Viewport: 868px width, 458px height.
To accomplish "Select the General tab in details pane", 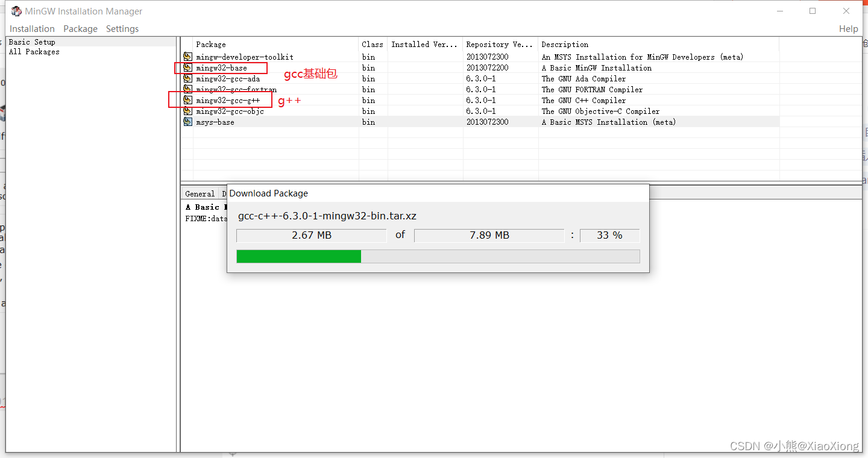I will (x=200, y=193).
